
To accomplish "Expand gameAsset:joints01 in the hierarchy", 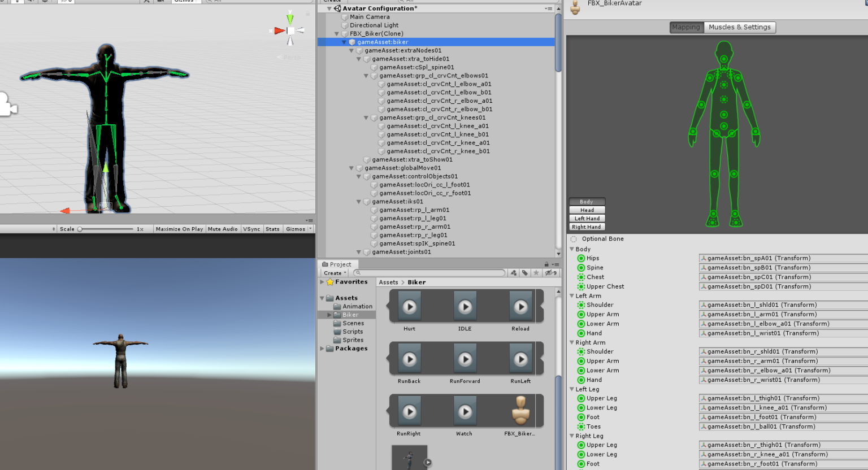I will point(359,252).
